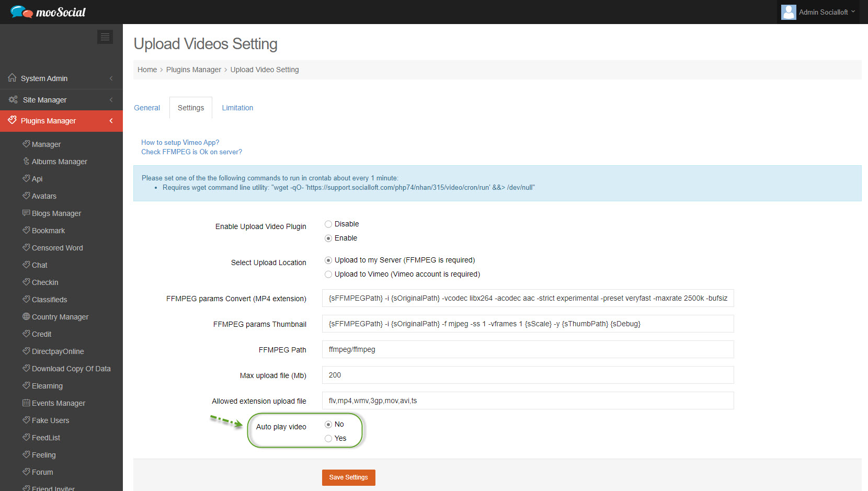Select Enable for Upload Video Plugin

328,238
